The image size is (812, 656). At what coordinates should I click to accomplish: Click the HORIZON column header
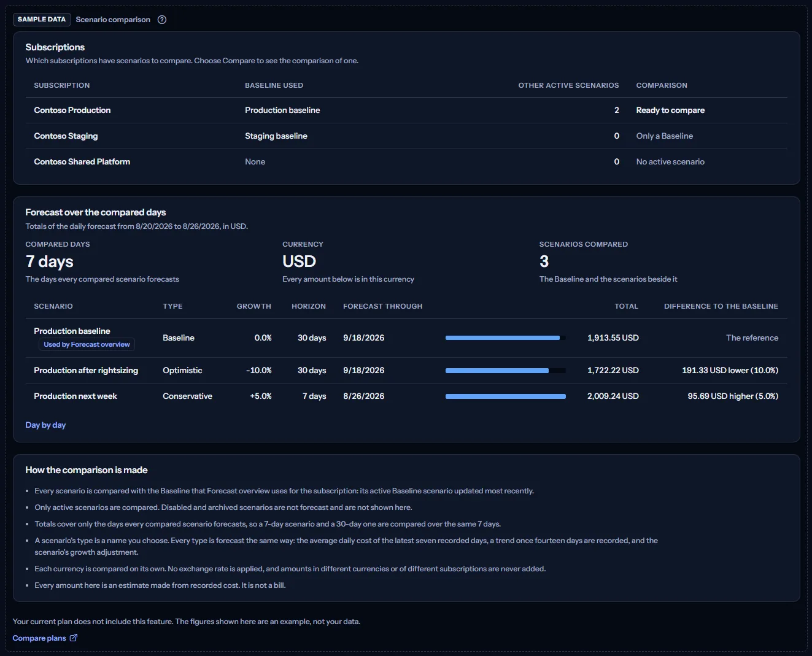309,306
